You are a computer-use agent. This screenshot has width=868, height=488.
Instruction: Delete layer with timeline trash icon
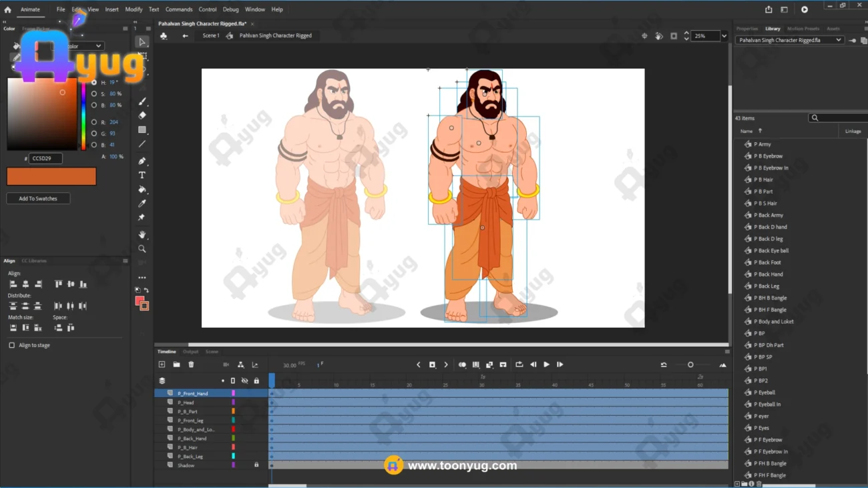191,364
